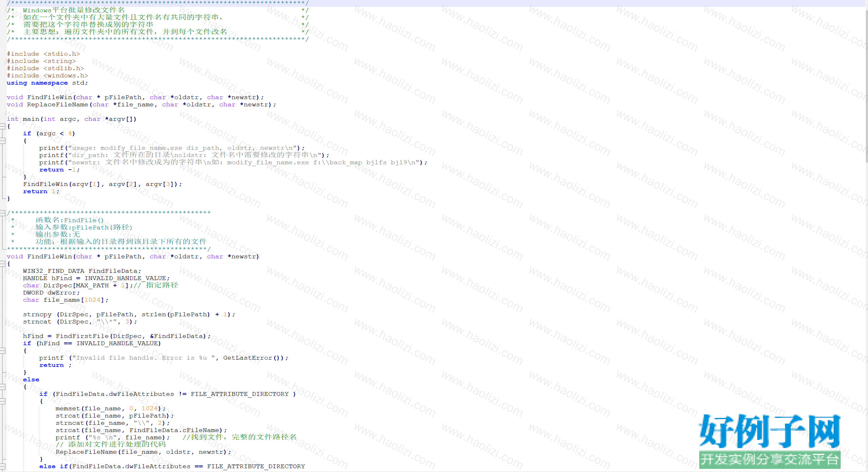
Task: Click the strncpy (DirSpec, pFilePath...) line
Action: coord(129,315)
